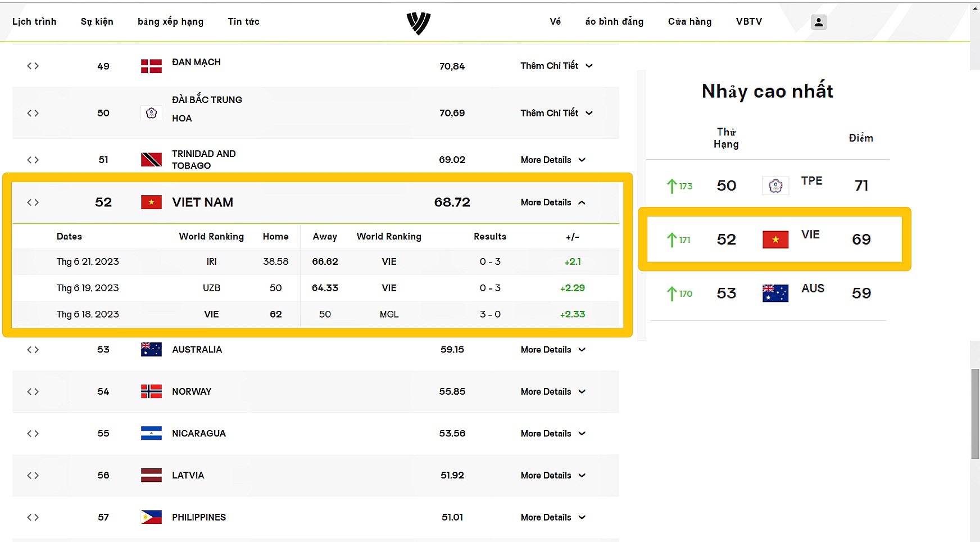This screenshot has width=980, height=542.
Task: Click Philippines flag in row 57
Action: [x=151, y=517]
